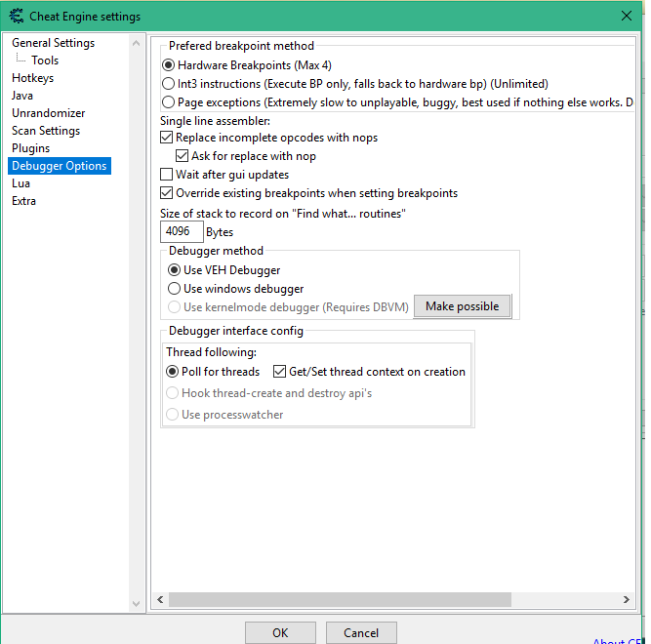Enable Wait after gui updates checkbox
This screenshot has width=651, height=644.
(x=167, y=175)
